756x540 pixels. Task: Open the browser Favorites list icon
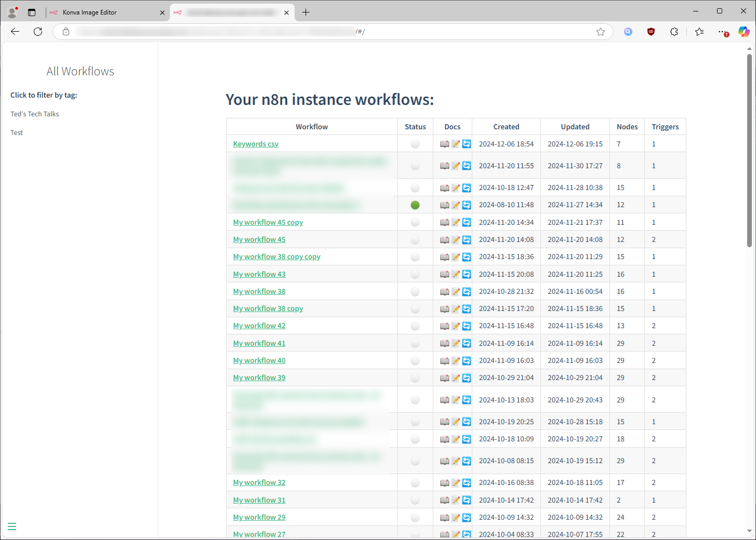pos(699,32)
